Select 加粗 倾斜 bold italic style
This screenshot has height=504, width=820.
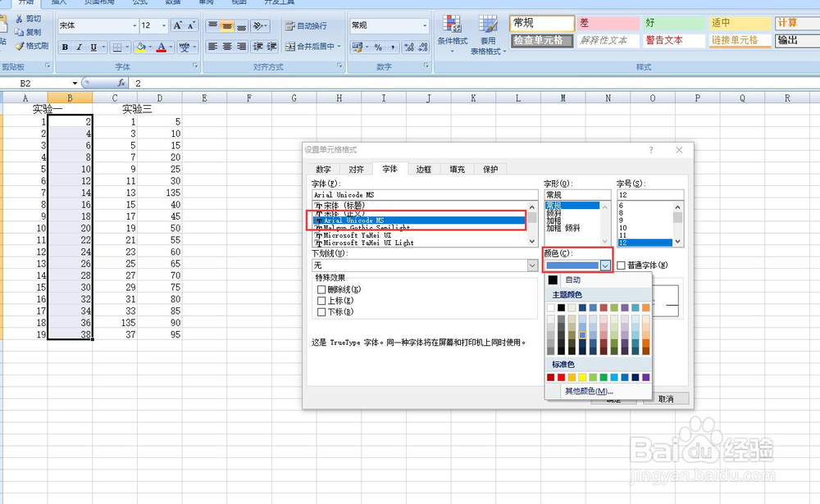[563, 228]
